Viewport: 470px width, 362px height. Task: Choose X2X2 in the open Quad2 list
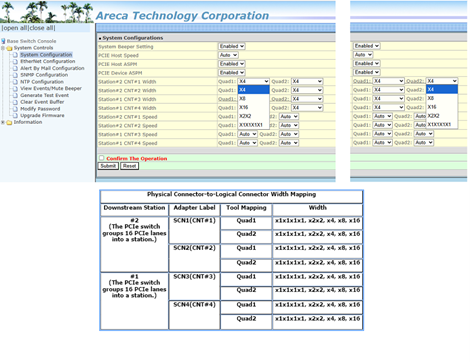pos(442,116)
